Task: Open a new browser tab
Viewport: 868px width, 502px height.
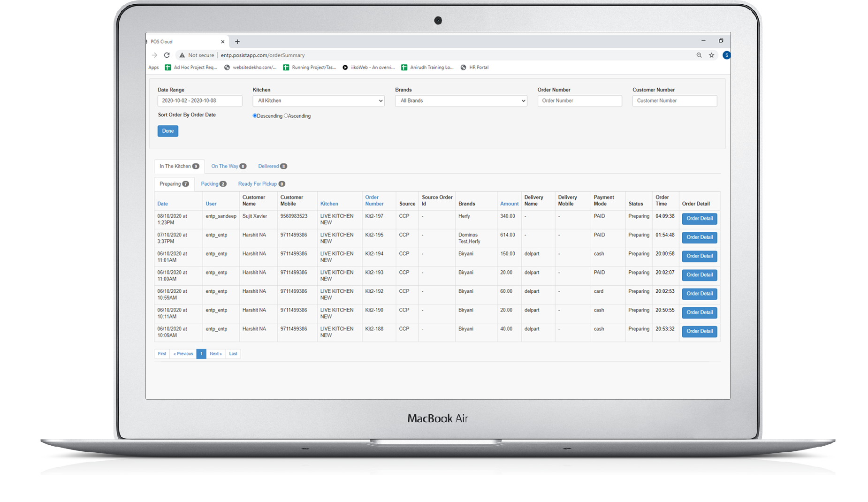Action: (237, 42)
